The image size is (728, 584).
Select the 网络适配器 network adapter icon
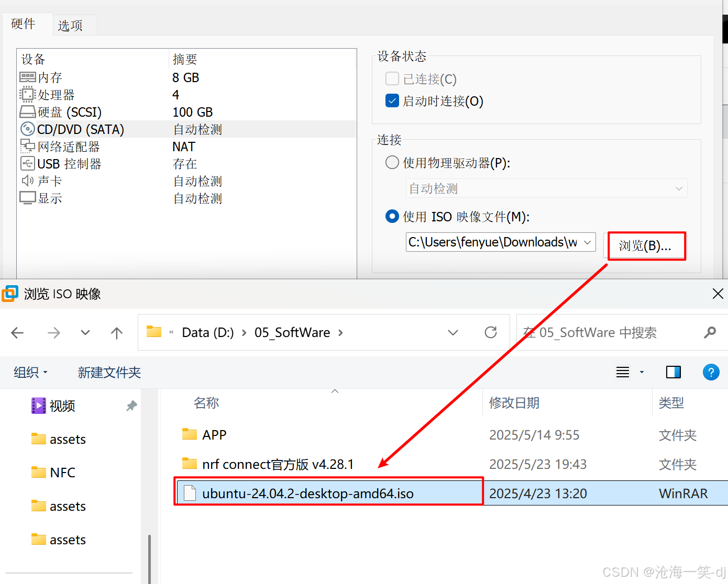click(x=28, y=146)
